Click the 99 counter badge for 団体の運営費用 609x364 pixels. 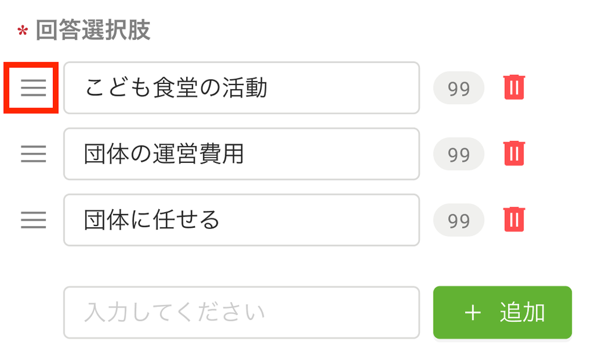pos(459,154)
